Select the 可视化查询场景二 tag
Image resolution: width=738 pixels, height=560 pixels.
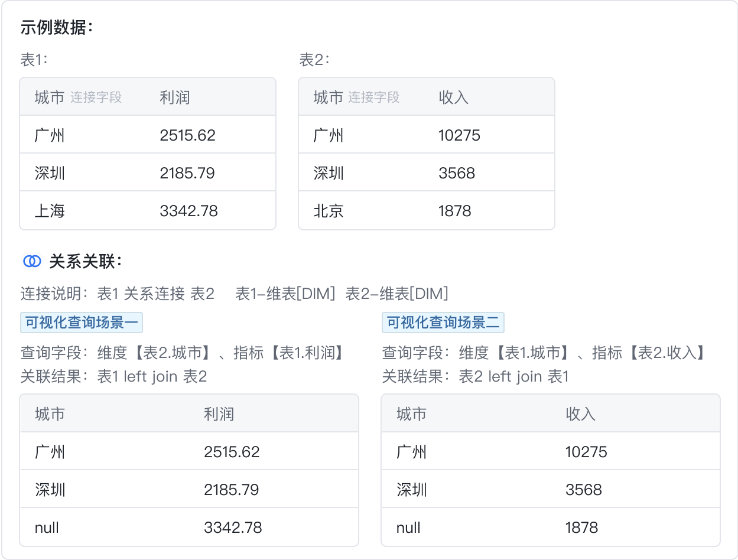[x=443, y=323]
